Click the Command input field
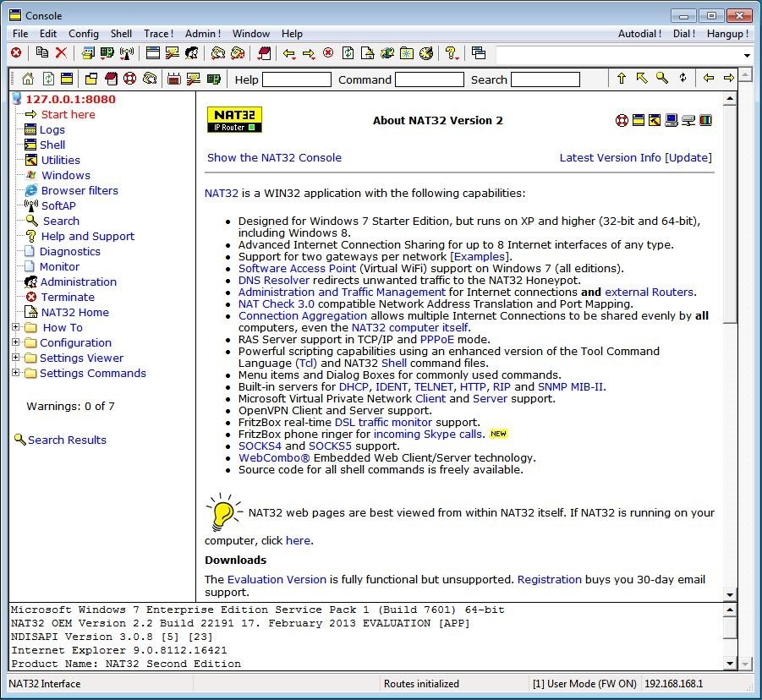 (429, 79)
